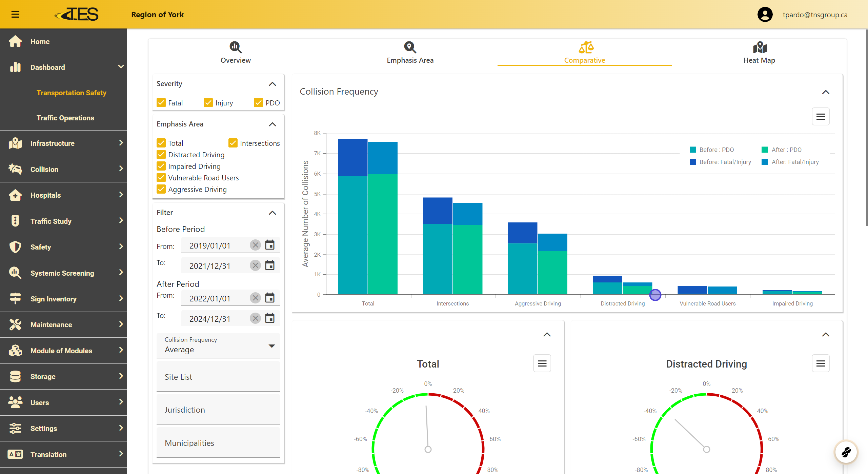The height and width of the screenshot is (474, 868).
Task: Click the Heat Map icon
Action: tap(760, 48)
